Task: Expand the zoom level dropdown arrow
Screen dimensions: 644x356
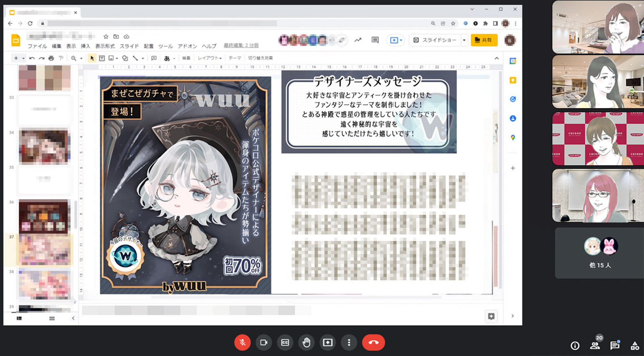Action: 81,58
